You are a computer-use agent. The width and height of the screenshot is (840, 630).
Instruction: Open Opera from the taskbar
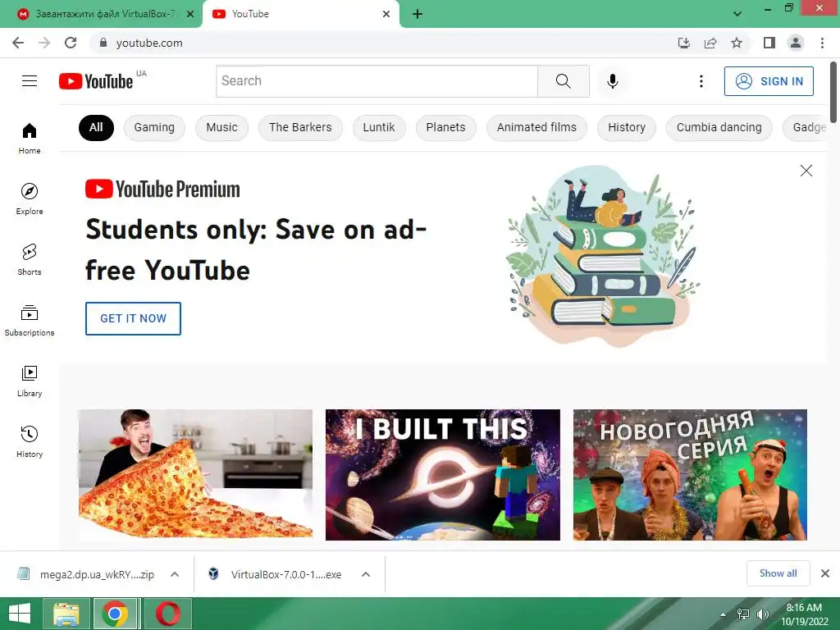pos(167,614)
